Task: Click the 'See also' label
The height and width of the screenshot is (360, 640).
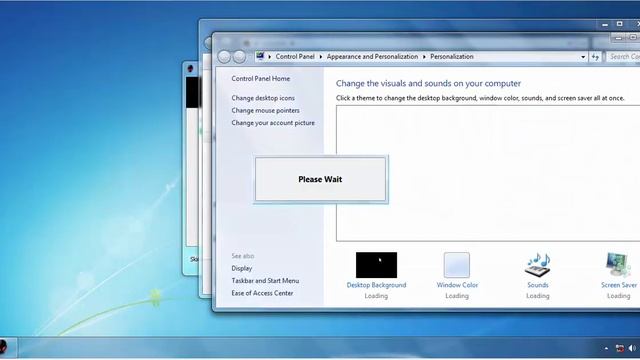Action: pos(243,256)
